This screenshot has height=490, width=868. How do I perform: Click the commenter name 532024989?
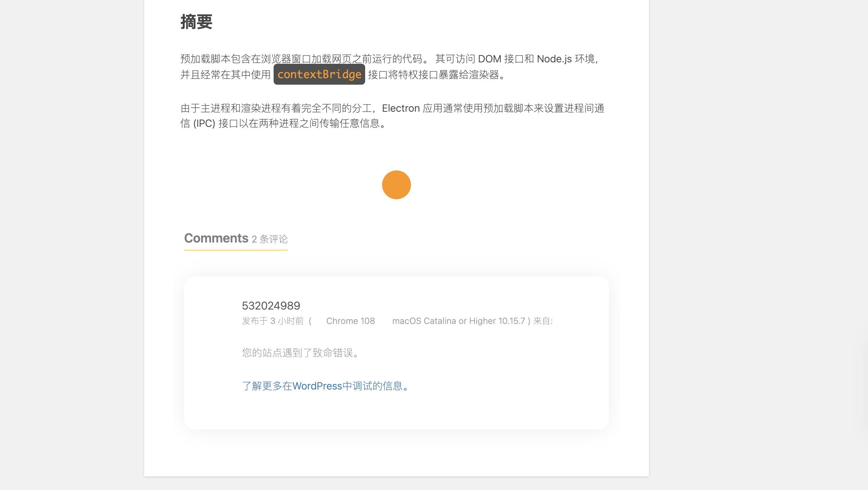271,306
